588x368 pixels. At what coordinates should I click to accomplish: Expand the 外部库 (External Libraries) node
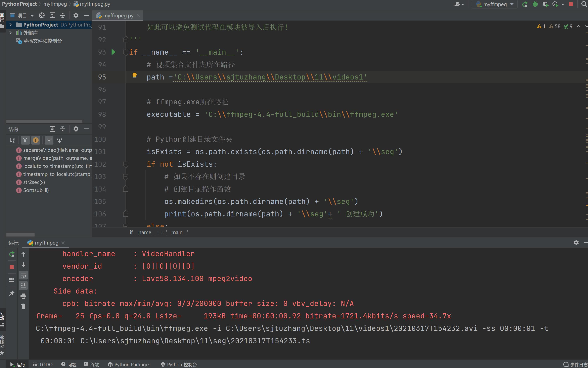click(x=10, y=33)
